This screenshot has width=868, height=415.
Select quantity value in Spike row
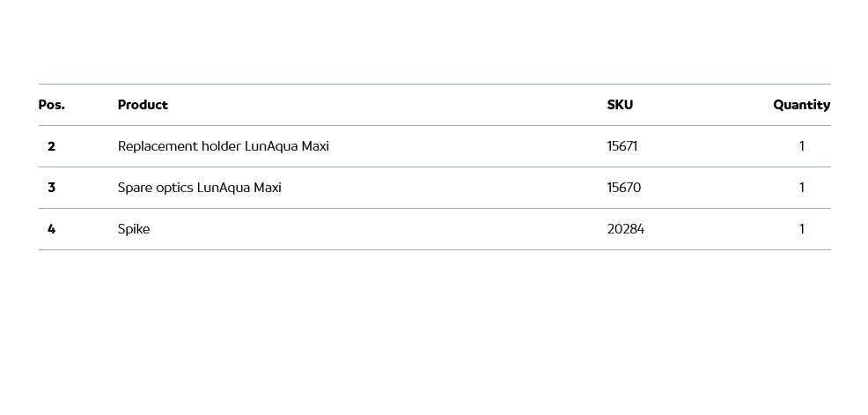(801, 229)
